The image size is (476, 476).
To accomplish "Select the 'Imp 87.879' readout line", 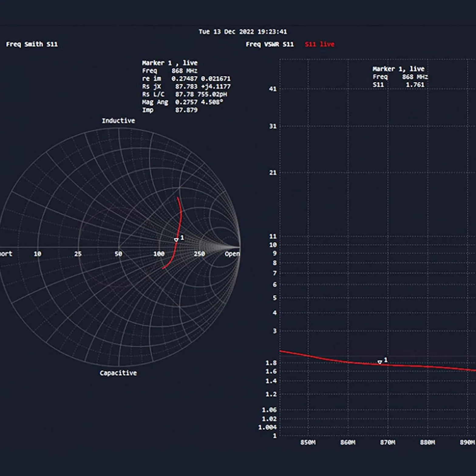I will coord(170,110).
